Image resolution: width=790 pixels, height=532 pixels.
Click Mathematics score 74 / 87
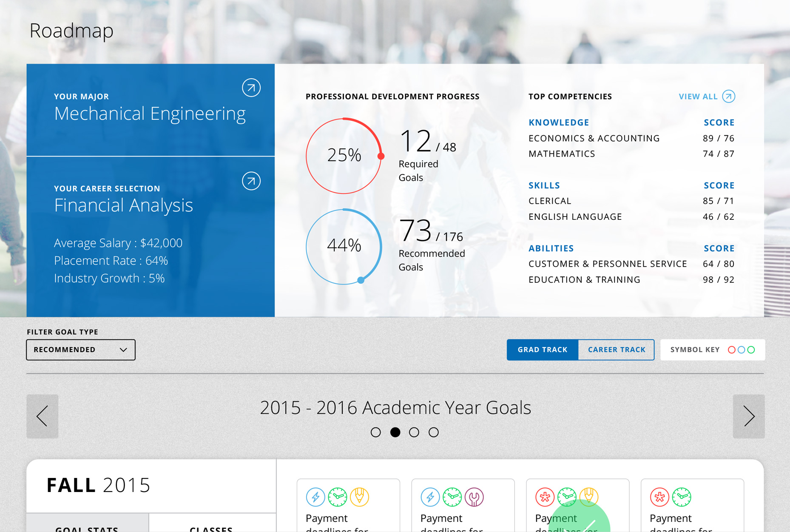pos(719,154)
